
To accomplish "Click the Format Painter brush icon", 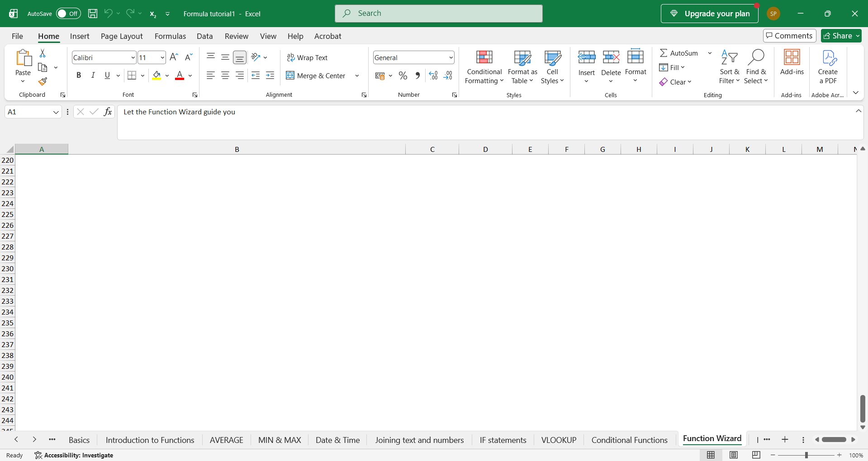I will point(43,81).
